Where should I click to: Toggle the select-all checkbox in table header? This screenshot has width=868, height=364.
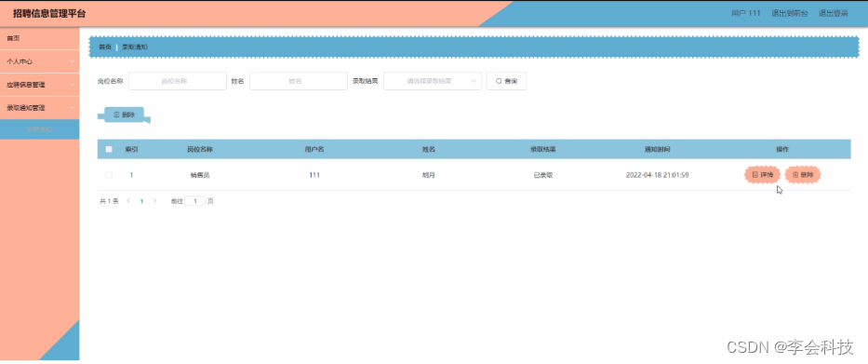[x=109, y=149]
